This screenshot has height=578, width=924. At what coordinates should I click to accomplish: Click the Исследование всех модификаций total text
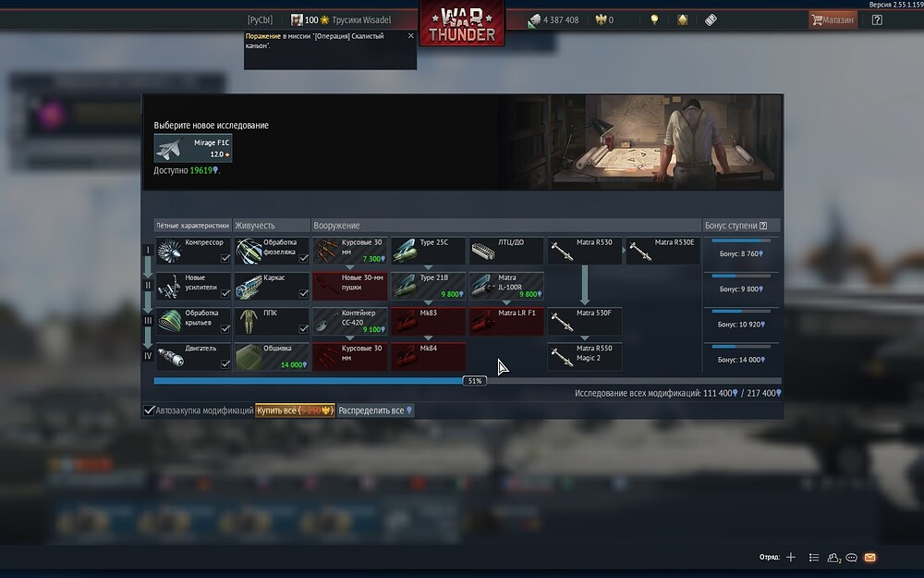[x=677, y=393]
